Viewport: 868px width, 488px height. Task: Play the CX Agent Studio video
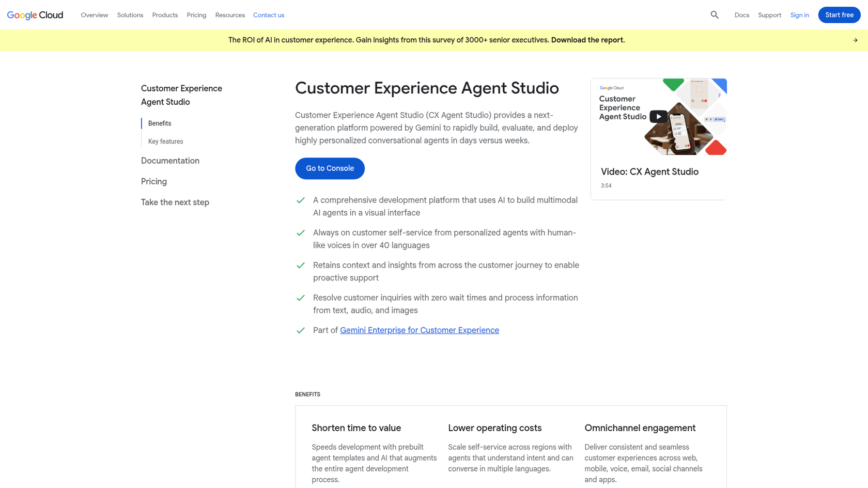(658, 117)
